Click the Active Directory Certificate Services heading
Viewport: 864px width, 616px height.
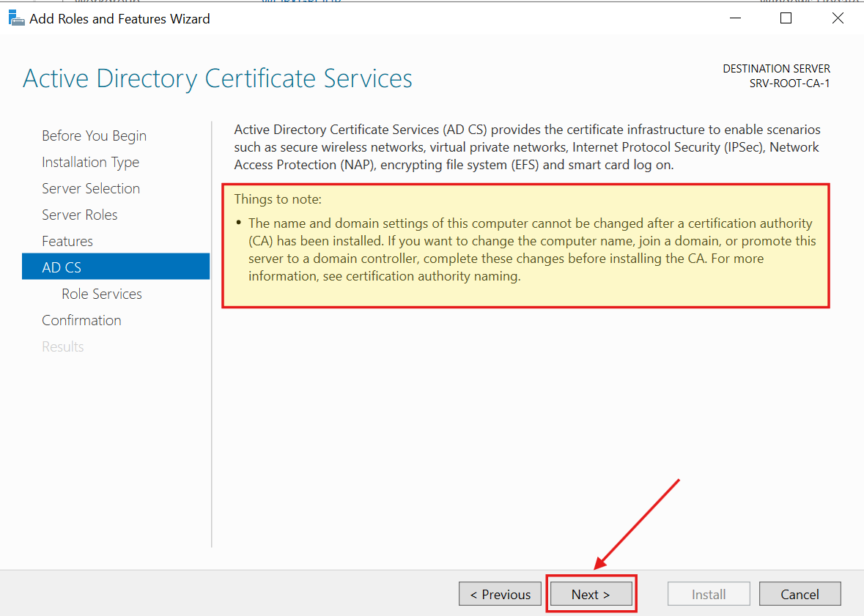218,78
